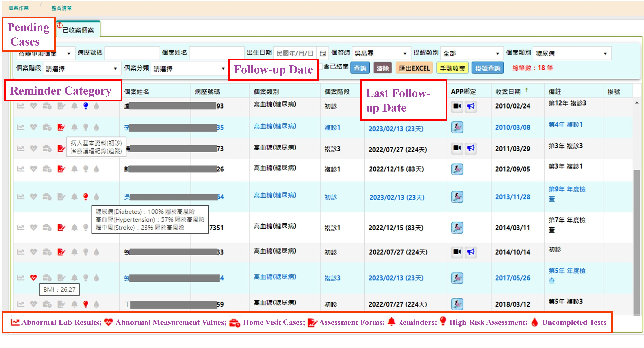
Task: Open red assessment form icon in 2012/09/05 row
Action: click(61, 169)
